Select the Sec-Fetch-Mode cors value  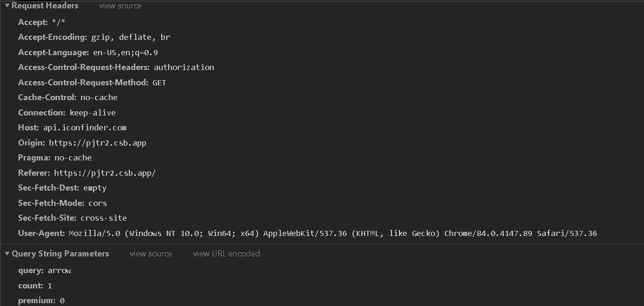(x=98, y=203)
